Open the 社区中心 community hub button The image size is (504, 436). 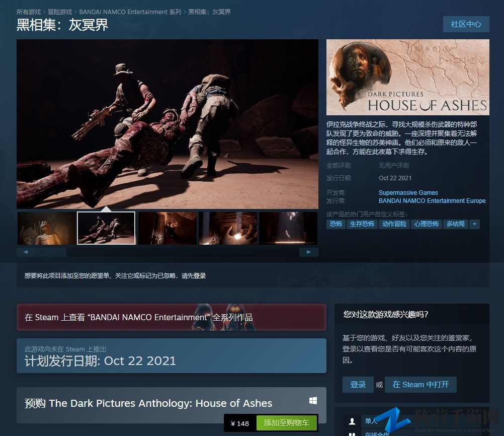tap(466, 24)
